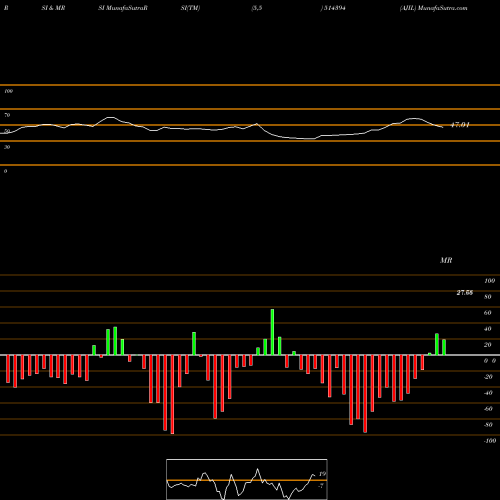Click the 514394 code in header
The image size is (500, 500).
click(334, 8)
